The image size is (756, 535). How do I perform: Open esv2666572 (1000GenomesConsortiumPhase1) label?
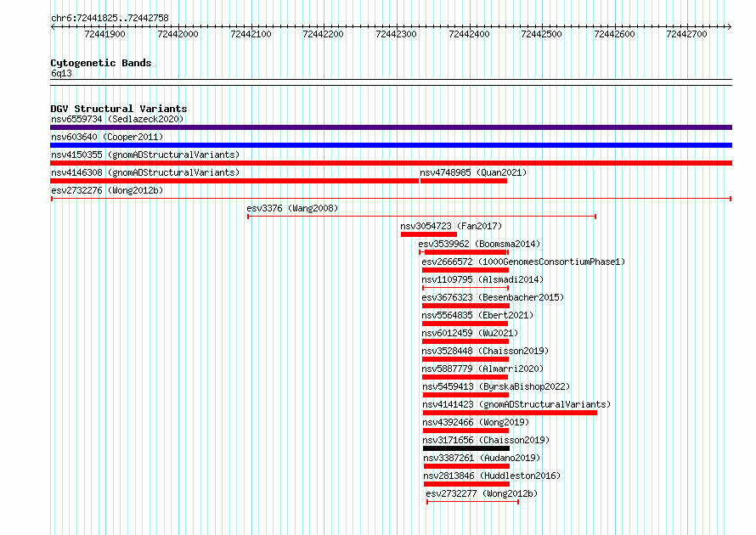tap(523, 262)
